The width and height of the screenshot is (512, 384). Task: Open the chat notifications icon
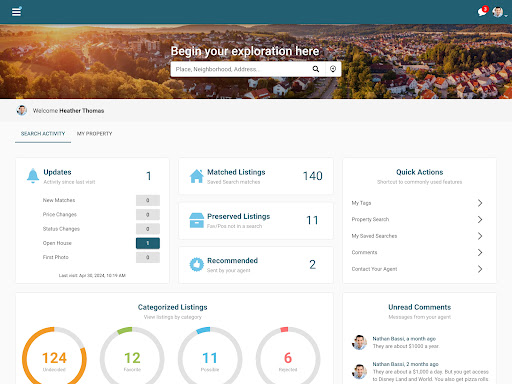click(482, 12)
